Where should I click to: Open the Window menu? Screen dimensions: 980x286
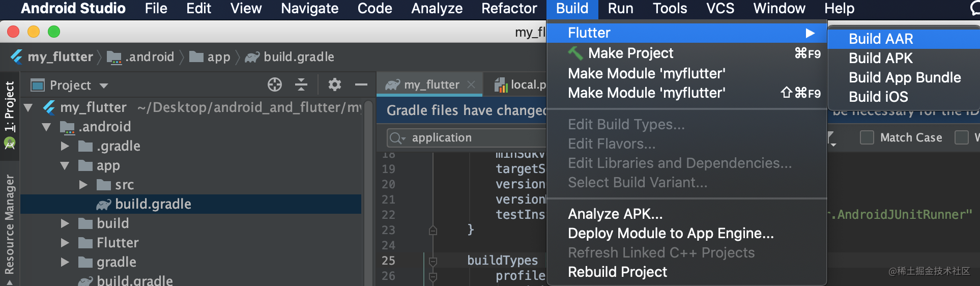tap(779, 9)
